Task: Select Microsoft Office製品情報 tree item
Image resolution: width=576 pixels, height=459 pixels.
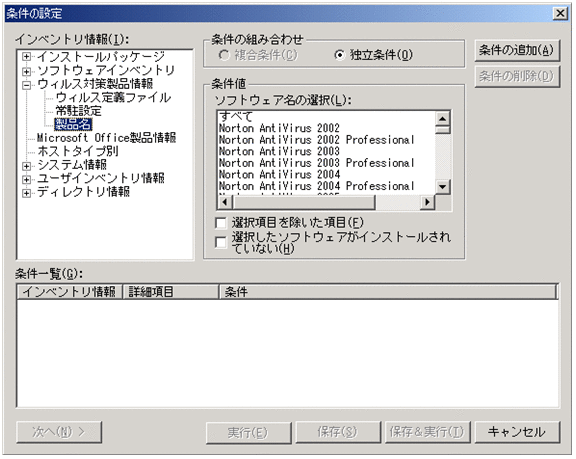Action: (106, 138)
